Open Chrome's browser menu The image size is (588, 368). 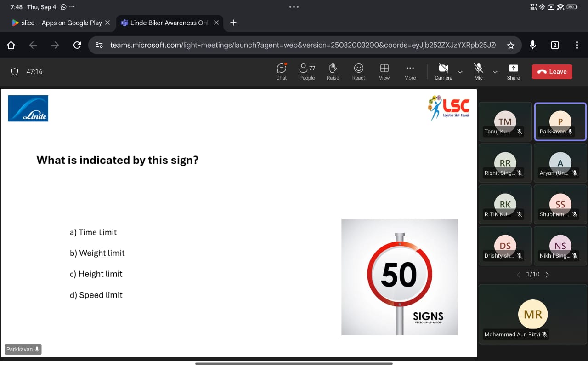pyautogui.click(x=577, y=45)
